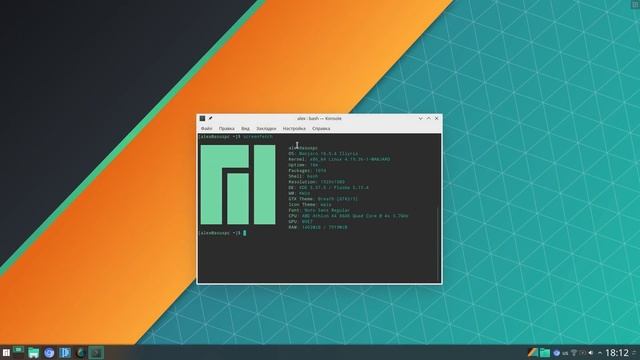The image size is (640, 360).
Task: Open the Manjaro application launcher
Action: tap(6, 353)
